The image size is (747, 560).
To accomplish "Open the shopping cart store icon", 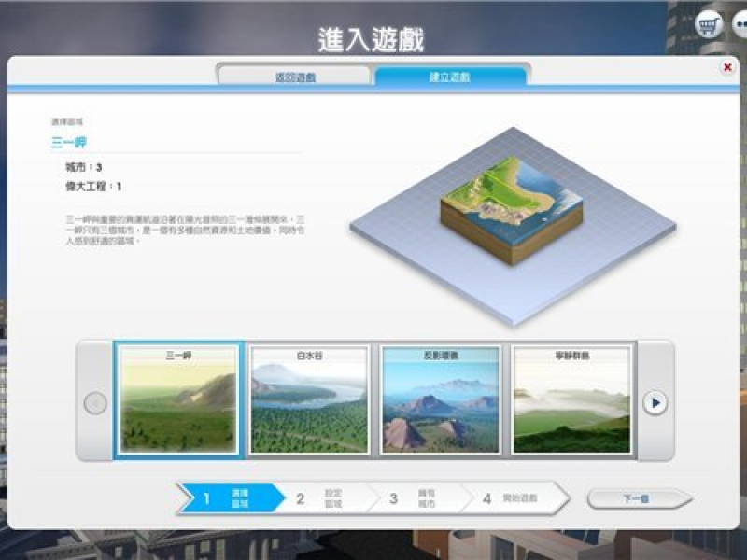I will pyautogui.click(x=708, y=24).
